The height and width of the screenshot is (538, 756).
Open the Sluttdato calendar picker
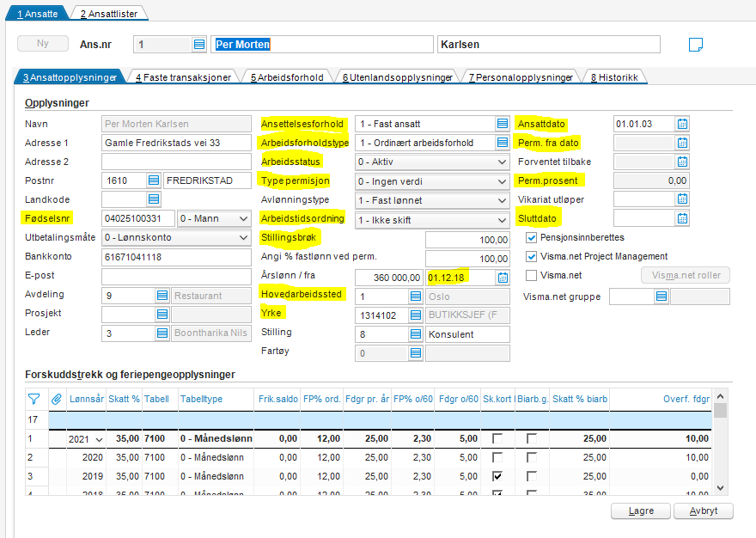(x=682, y=218)
